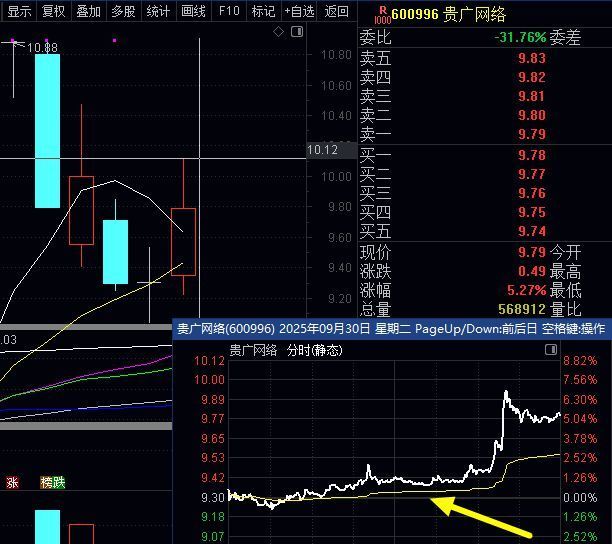The image size is (612, 544).
Task: Open the 复权 adjustment menu
Action: pos(54,11)
